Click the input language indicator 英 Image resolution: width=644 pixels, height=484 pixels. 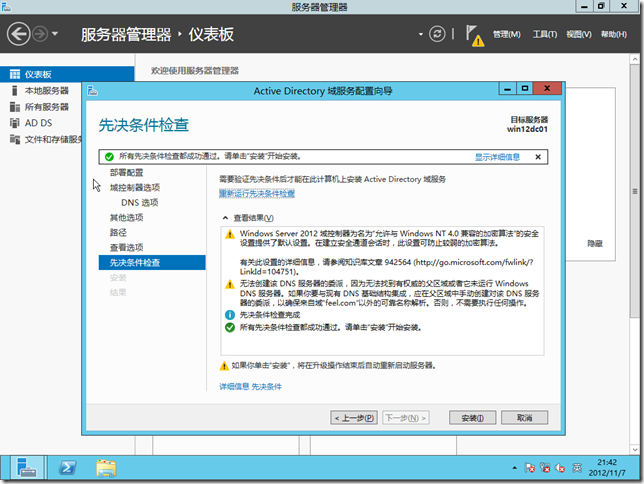pyautogui.click(x=577, y=468)
